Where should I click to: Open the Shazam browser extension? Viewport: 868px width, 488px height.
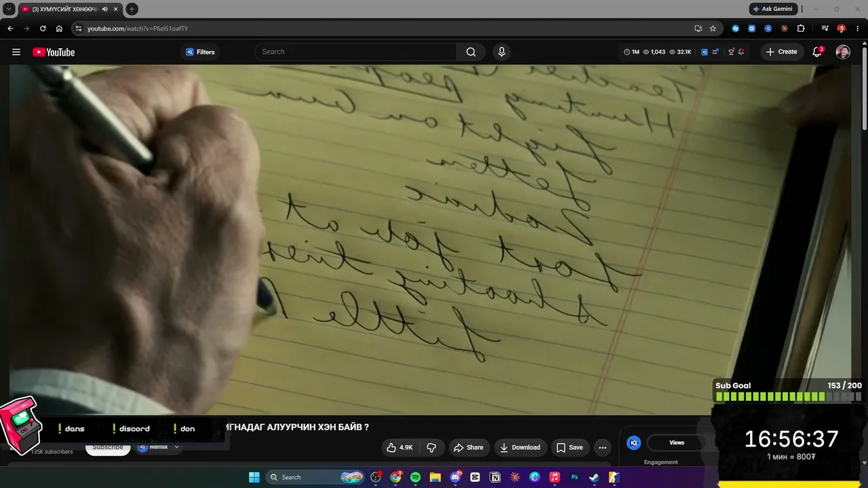(x=735, y=28)
